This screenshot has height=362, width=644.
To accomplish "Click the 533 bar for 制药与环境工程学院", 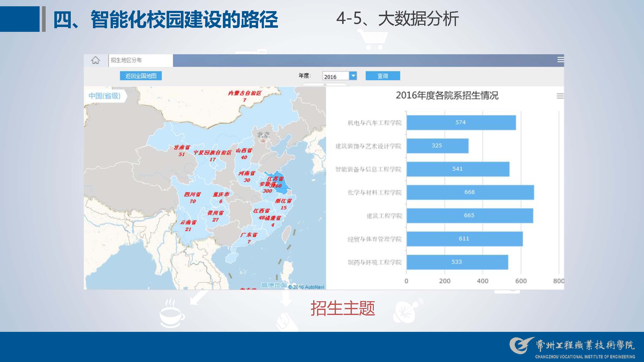I will coord(457,262).
